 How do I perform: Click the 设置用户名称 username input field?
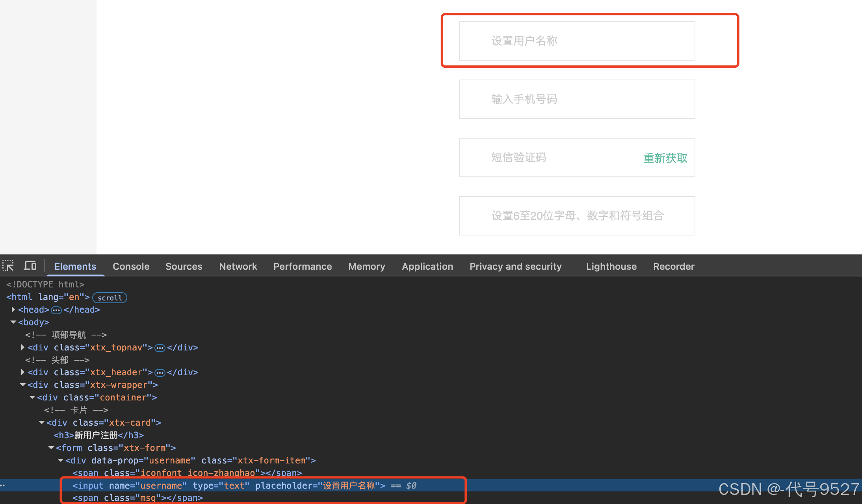click(x=576, y=41)
